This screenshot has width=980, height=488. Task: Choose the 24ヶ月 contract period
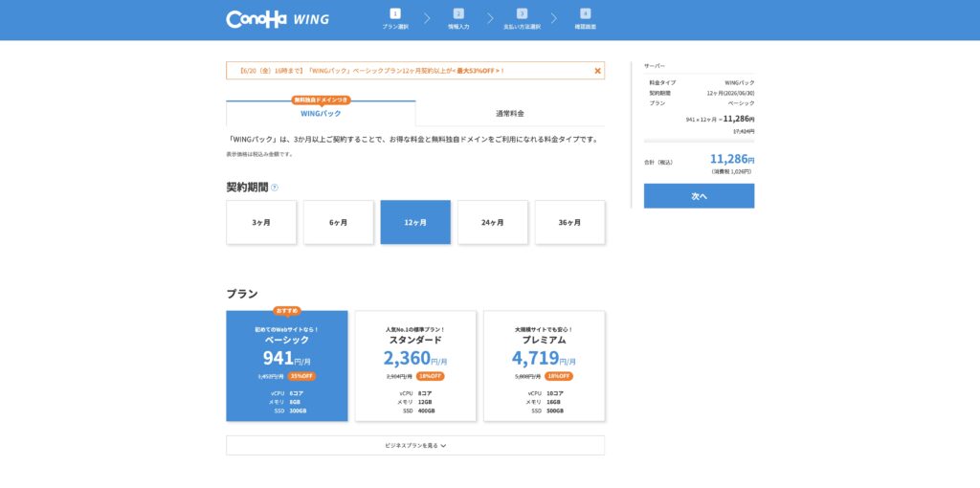(493, 222)
